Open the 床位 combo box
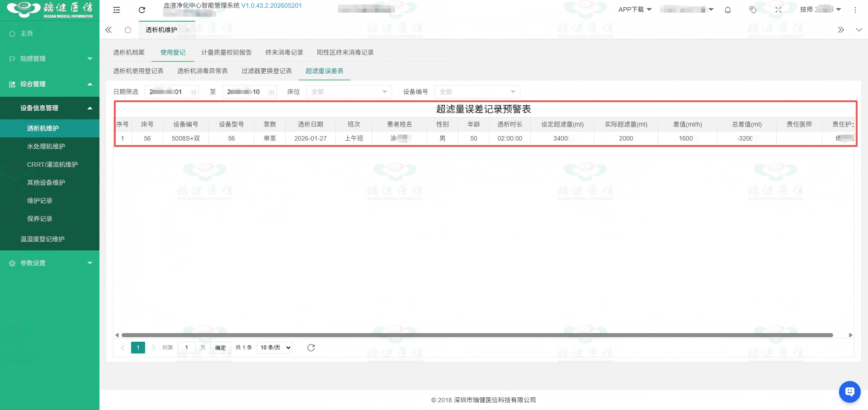Viewport: 868px width, 410px height. point(349,92)
